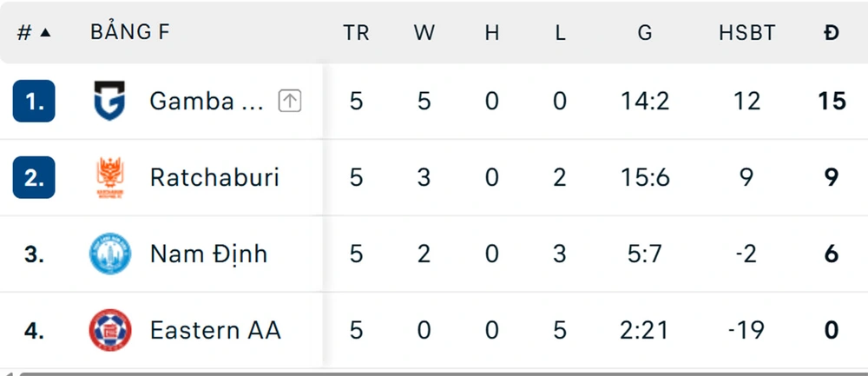
Task: Sort by the W wins column header
Action: (x=424, y=33)
